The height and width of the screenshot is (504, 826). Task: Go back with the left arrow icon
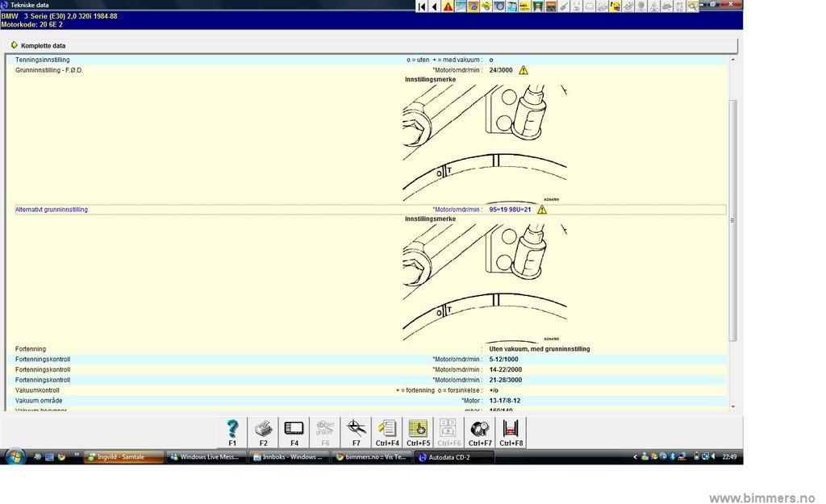click(x=435, y=6)
